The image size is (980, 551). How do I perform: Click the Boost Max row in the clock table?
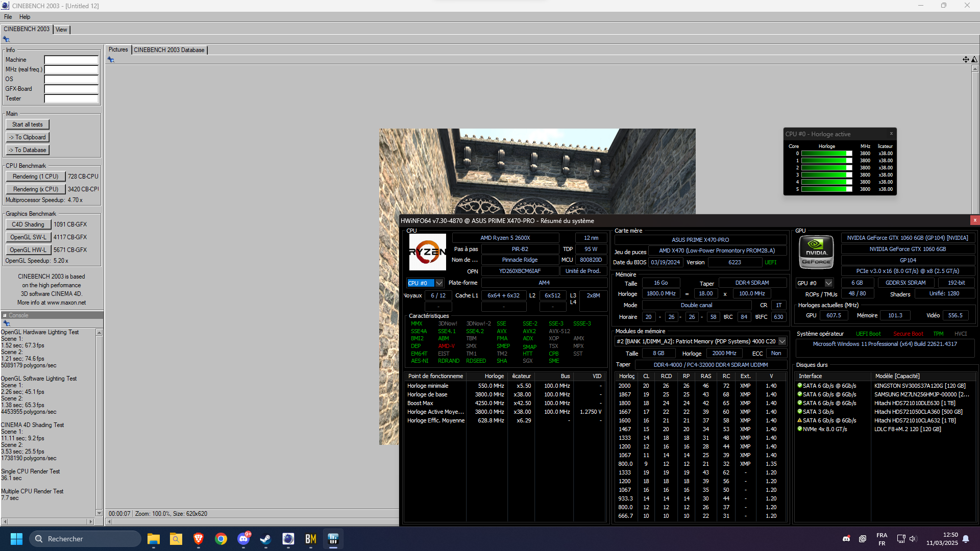pyautogui.click(x=505, y=403)
